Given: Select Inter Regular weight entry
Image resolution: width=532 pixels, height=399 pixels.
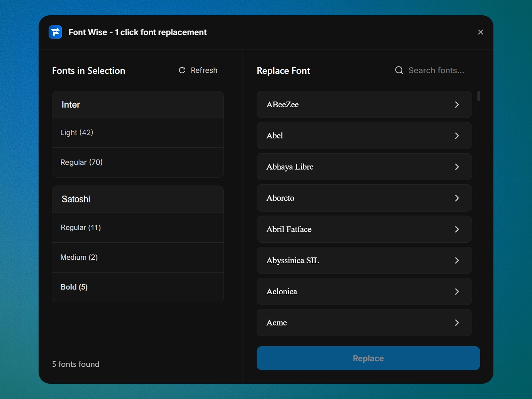Looking at the screenshot, I should coord(138,162).
